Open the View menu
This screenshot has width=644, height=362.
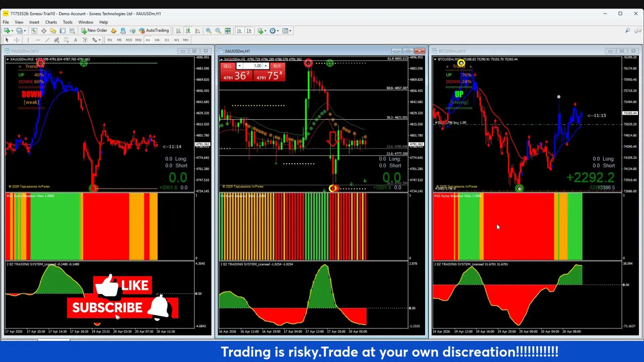(x=19, y=22)
